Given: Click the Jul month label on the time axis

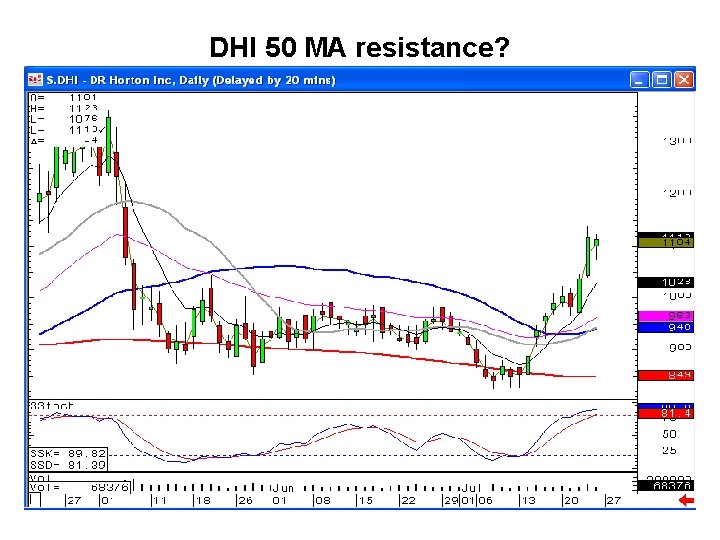Looking at the screenshot, I should click(x=471, y=488).
